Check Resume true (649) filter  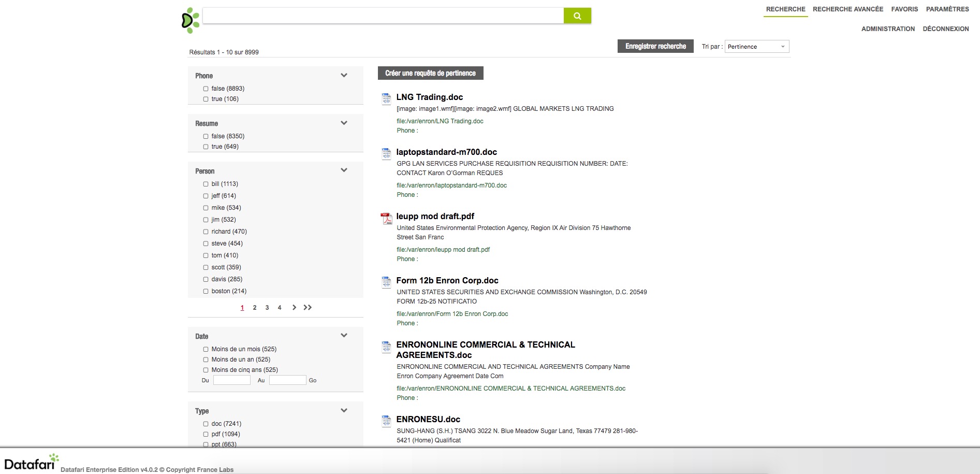coord(206,147)
